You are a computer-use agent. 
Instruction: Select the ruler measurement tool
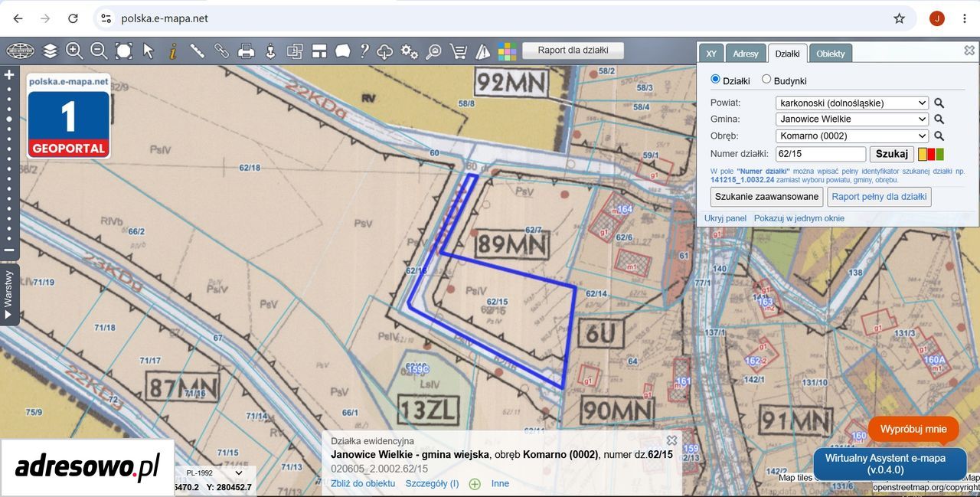pyautogui.click(x=197, y=51)
